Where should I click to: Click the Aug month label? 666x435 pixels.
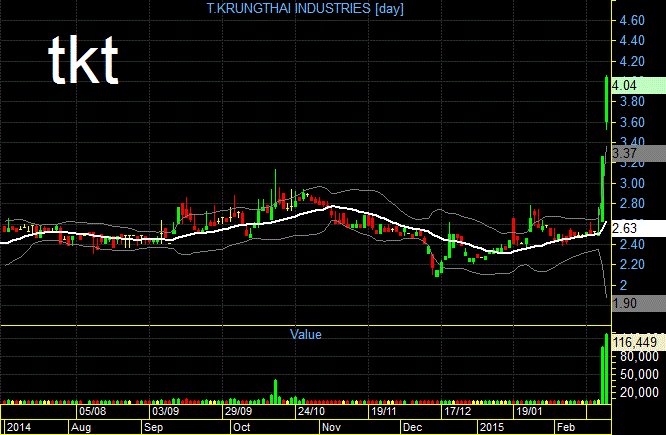point(81,427)
